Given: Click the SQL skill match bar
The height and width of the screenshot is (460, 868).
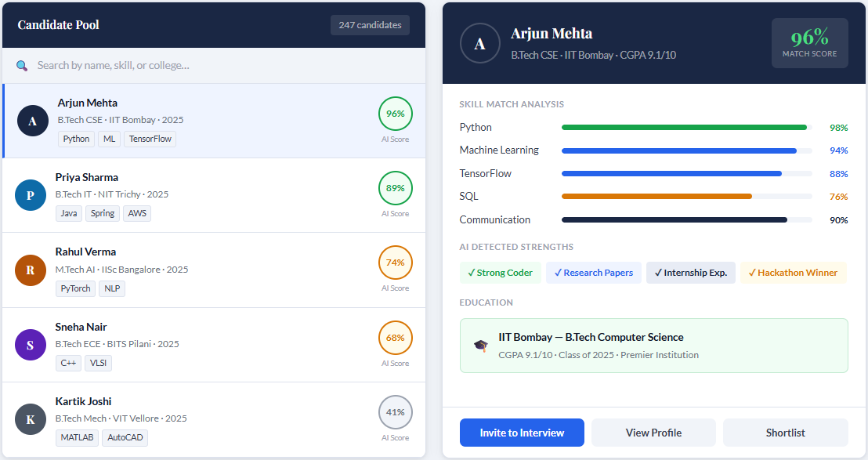Looking at the screenshot, I should [x=686, y=197].
